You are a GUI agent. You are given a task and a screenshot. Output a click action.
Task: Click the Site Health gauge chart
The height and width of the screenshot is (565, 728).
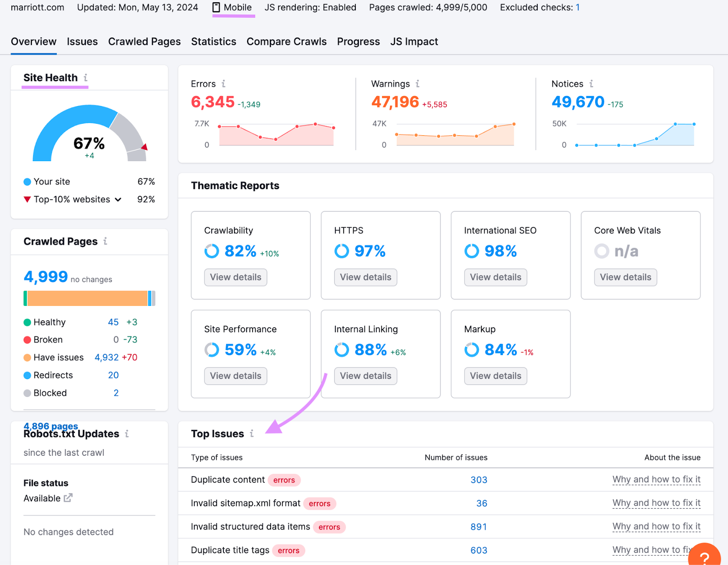click(x=90, y=133)
